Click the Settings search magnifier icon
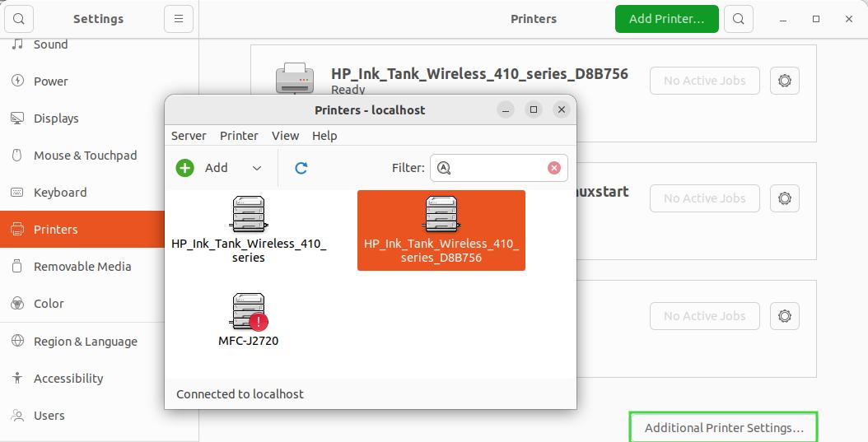This screenshot has height=442, width=868. point(19,19)
